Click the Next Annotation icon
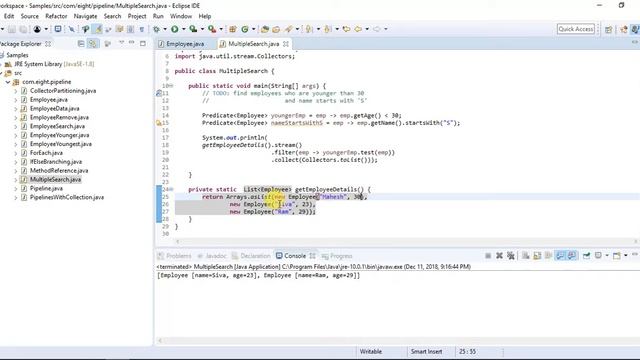This screenshot has width=640, height=360. point(309,29)
